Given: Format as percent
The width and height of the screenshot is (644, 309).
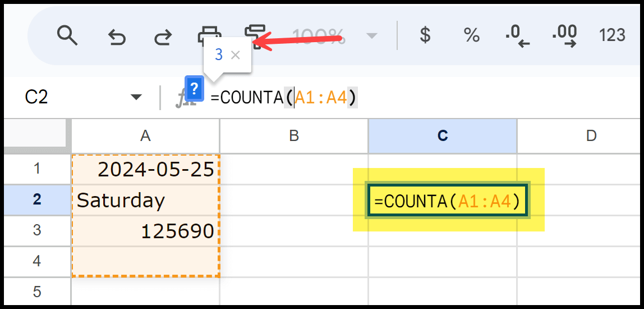Looking at the screenshot, I should tap(471, 35).
